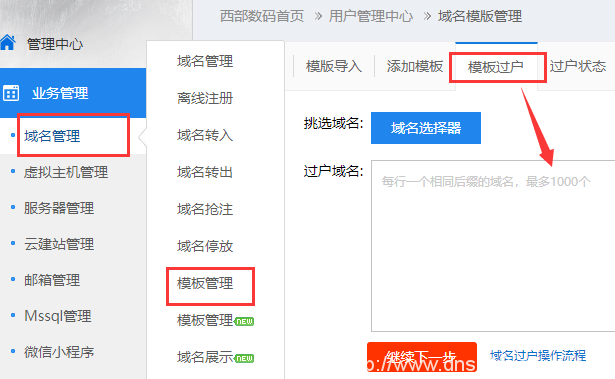Image resolution: width=615 pixels, height=379 pixels.
Task: Select 域名转入 from the submenu
Action: coord(205,135)
